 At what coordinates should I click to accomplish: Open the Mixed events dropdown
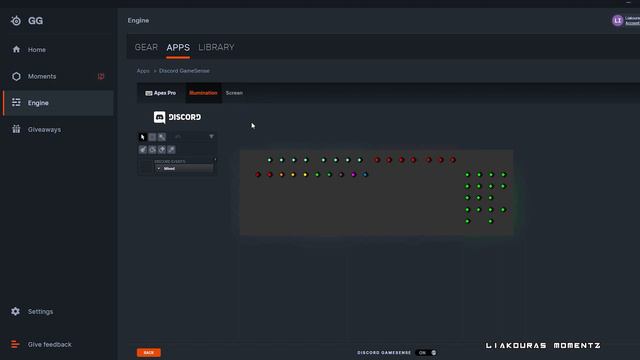coord(184,169)
